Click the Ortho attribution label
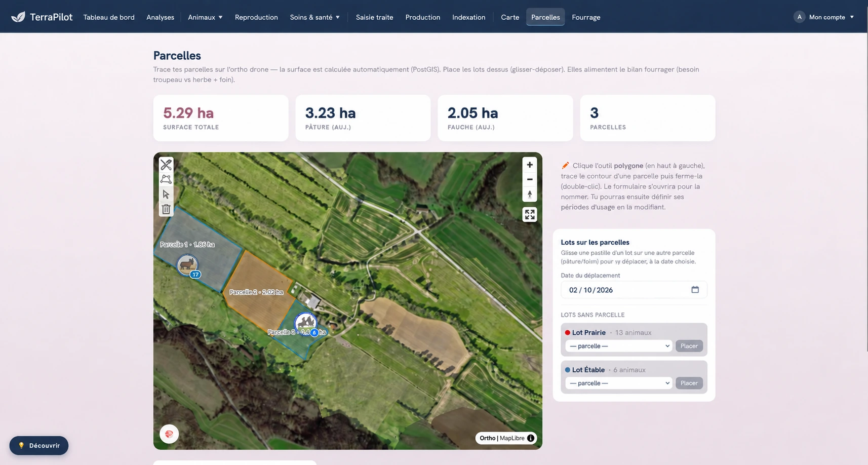Viewport: 868px width, 465px height. pos(487,438)
